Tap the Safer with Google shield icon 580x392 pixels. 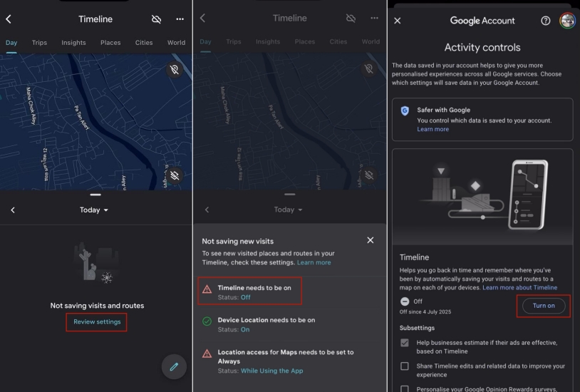pos(405,110)
